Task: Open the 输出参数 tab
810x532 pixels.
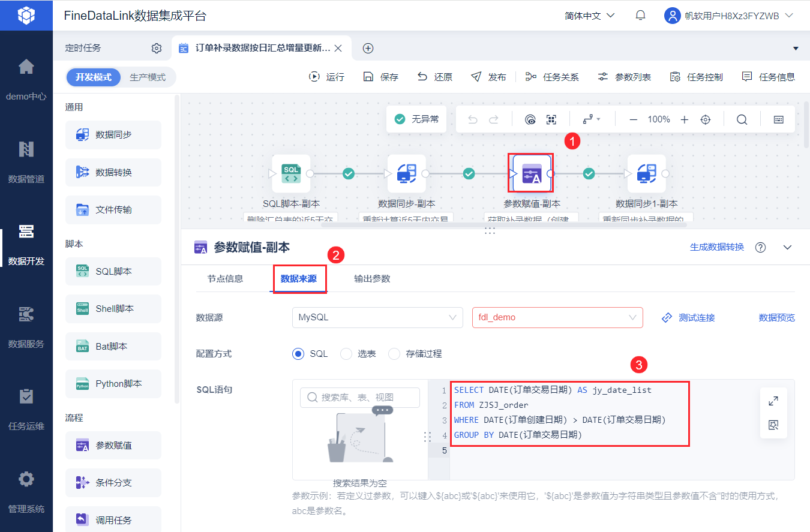Action: (372, 279)
